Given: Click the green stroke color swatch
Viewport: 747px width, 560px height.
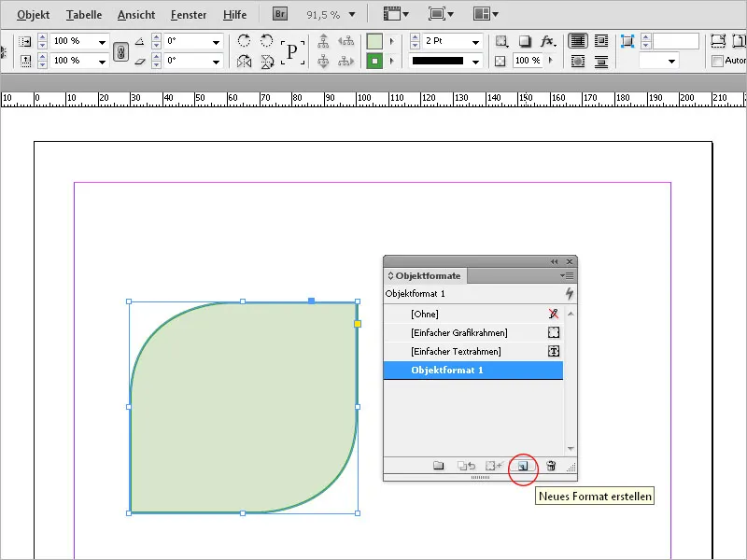Looking at the screenshot, I should (x=374, y=61).
